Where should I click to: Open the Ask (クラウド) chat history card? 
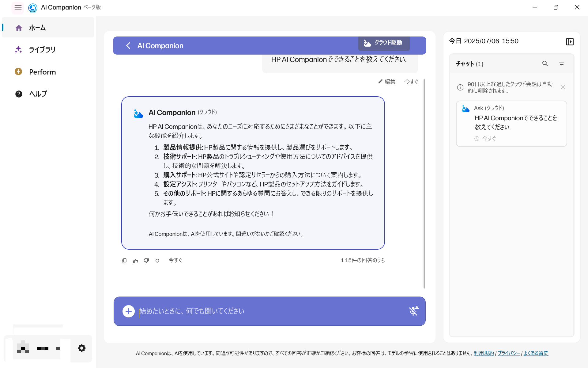pyautogui.click(x=511, y=124)
